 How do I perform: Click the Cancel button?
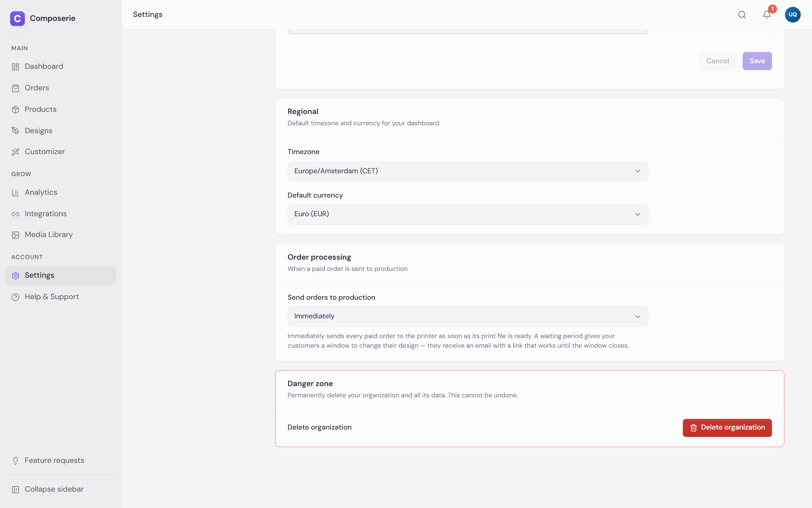click(x=717, y=61)
